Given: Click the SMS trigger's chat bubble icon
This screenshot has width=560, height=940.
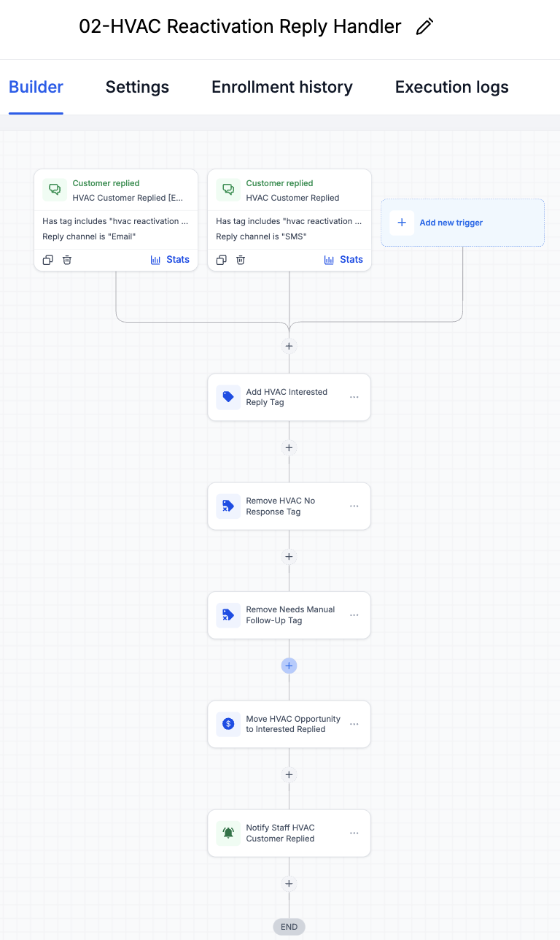Looking at the screenshot, I should pos(228,190).
